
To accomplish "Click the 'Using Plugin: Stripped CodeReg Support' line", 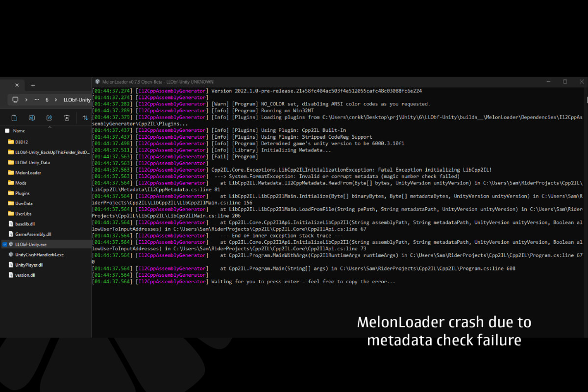I will point(232,137).
